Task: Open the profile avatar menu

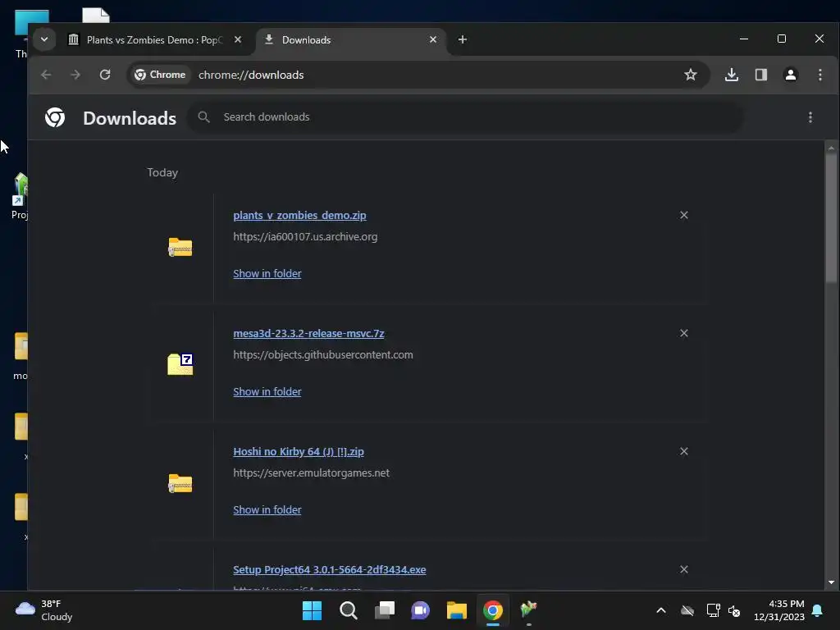Action: (790, 75)
